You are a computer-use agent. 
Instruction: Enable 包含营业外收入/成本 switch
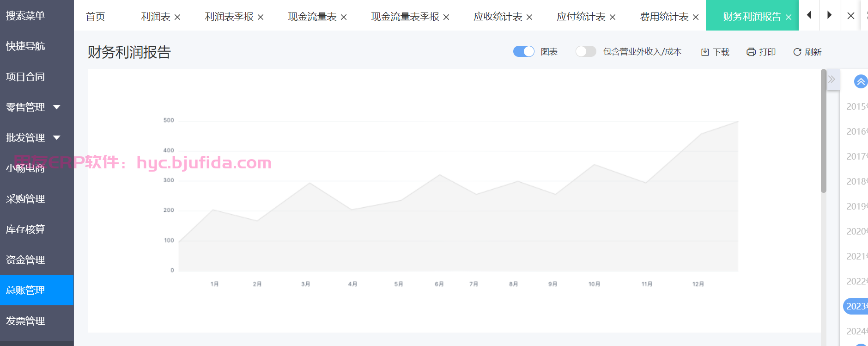586,51
